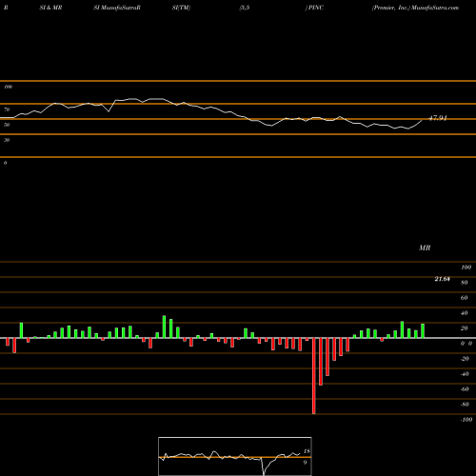Click the MR axis label 20
The height and width of the screenshot is (476, 476).
tap(465, 328)
